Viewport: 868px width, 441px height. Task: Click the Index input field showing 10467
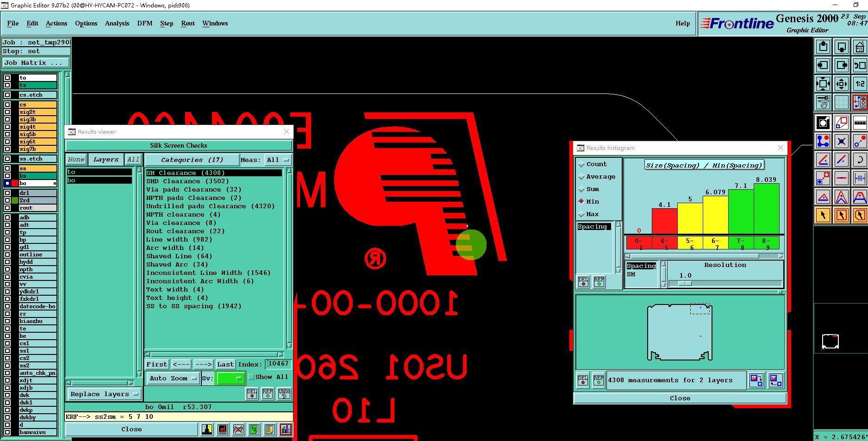click(x=279, y=364)
